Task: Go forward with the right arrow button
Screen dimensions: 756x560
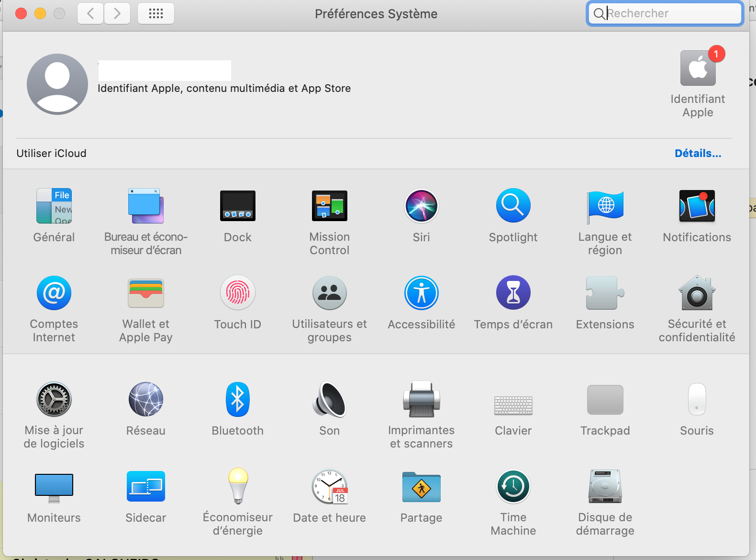Action: tap(117, 13)
